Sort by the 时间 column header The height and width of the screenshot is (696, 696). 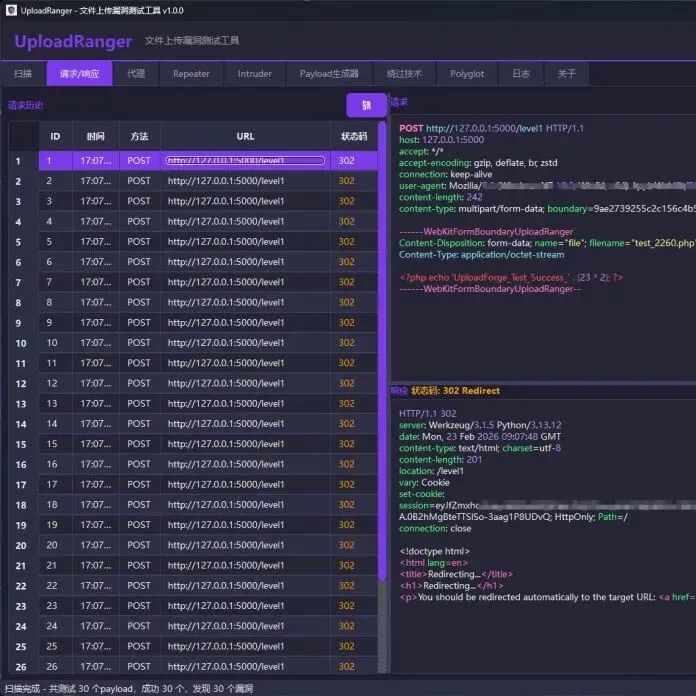click(x=96, y=136)
